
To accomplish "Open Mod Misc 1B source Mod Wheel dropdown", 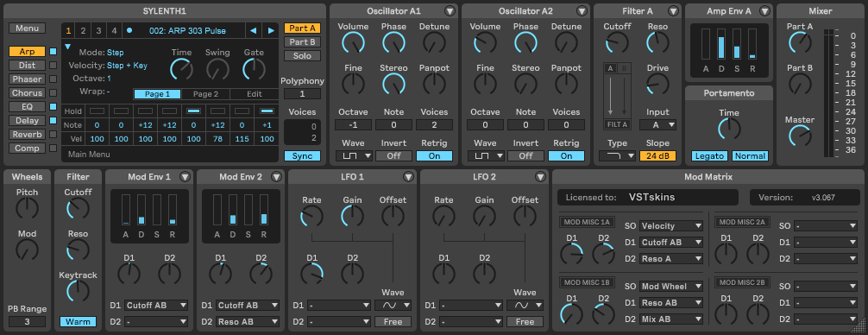I will 671,287.
